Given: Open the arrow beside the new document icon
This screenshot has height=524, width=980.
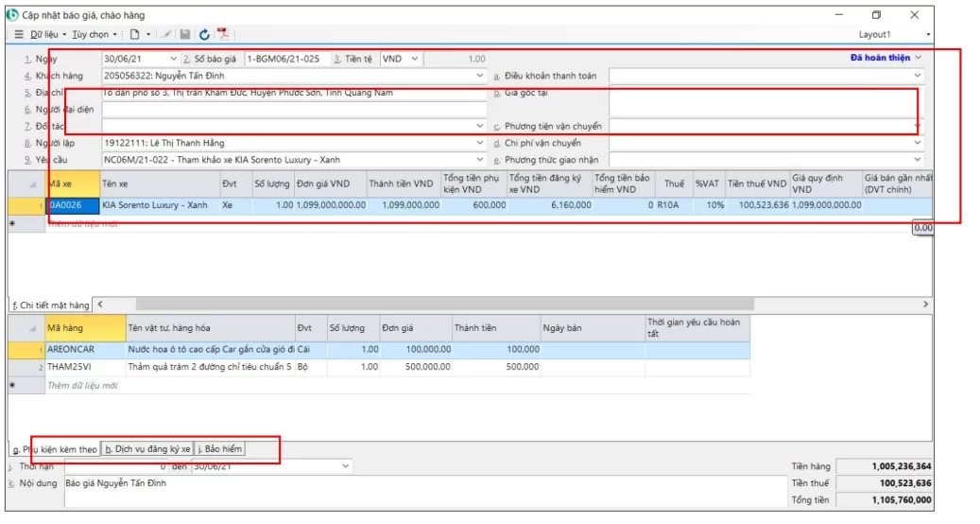Looking at the screenshot, I should (x=148, y=35).
